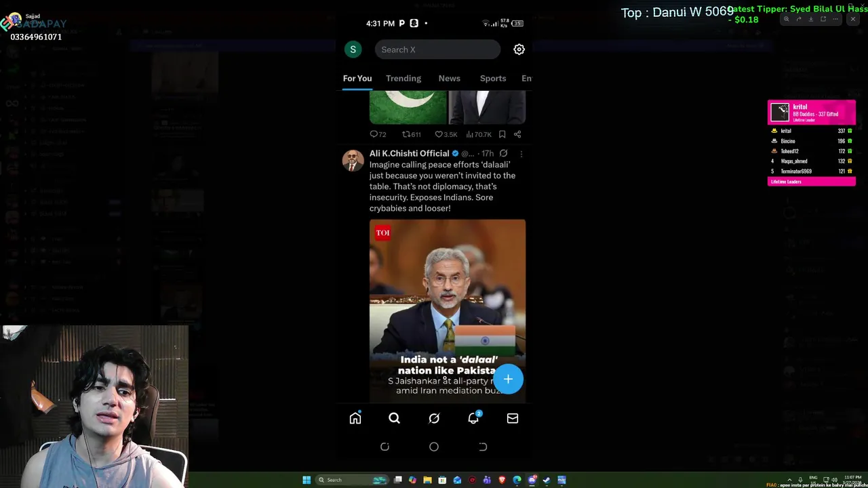This screenshot has height=488, width=868.
Task: Share the Pakistan flag tweet
Action: coord(517,134)
